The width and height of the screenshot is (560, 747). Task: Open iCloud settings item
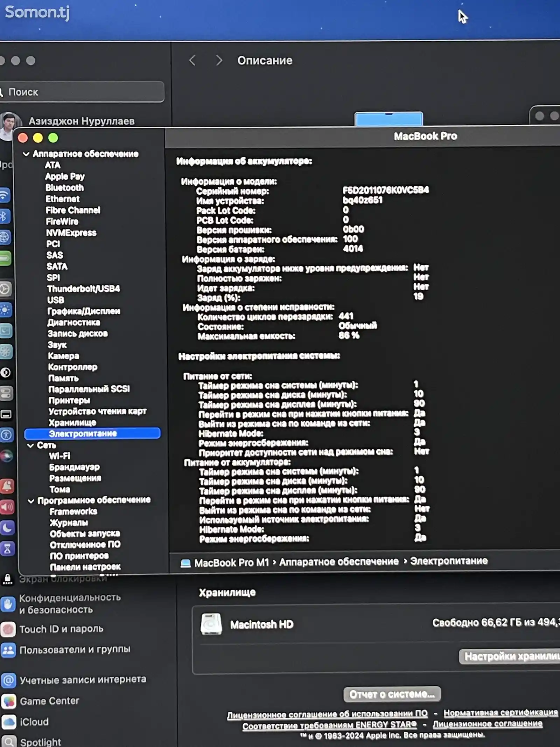pos(25,722)
